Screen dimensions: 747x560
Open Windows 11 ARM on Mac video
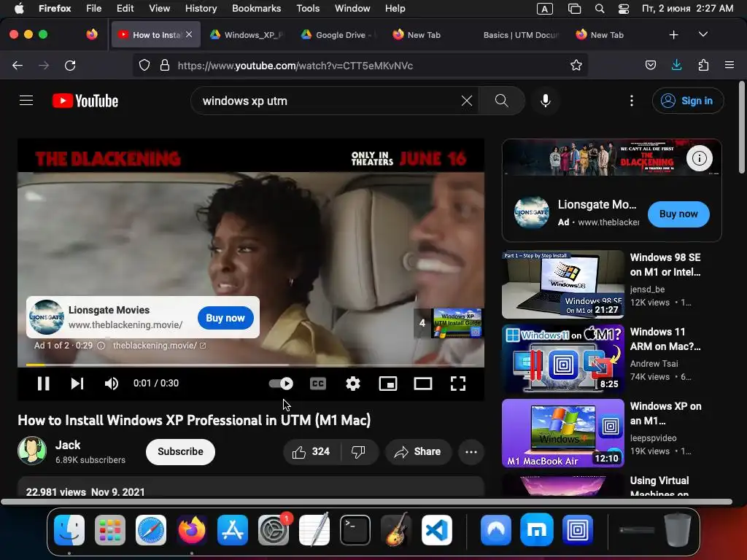(x=563, y=358)
